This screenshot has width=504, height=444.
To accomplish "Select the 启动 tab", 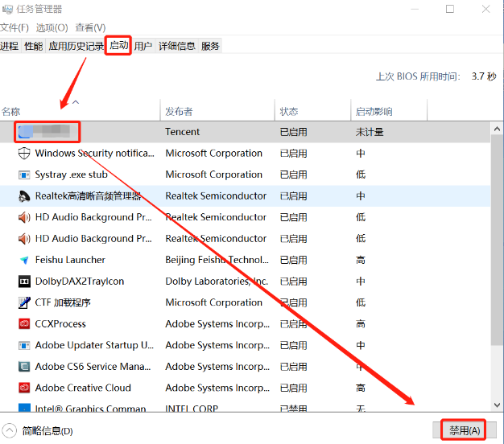I will click(118, 45).
